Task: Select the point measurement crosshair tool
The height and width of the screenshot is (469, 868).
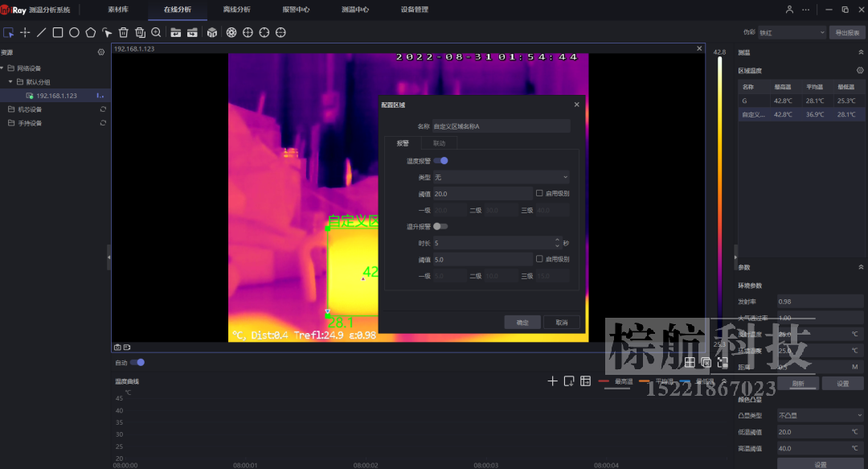Action: tap(25, 33)
